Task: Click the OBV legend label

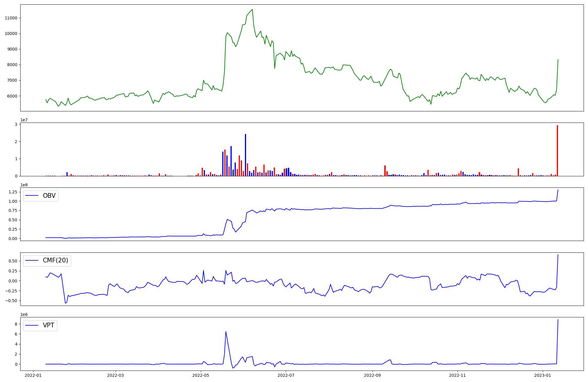Action: point(49,196)
